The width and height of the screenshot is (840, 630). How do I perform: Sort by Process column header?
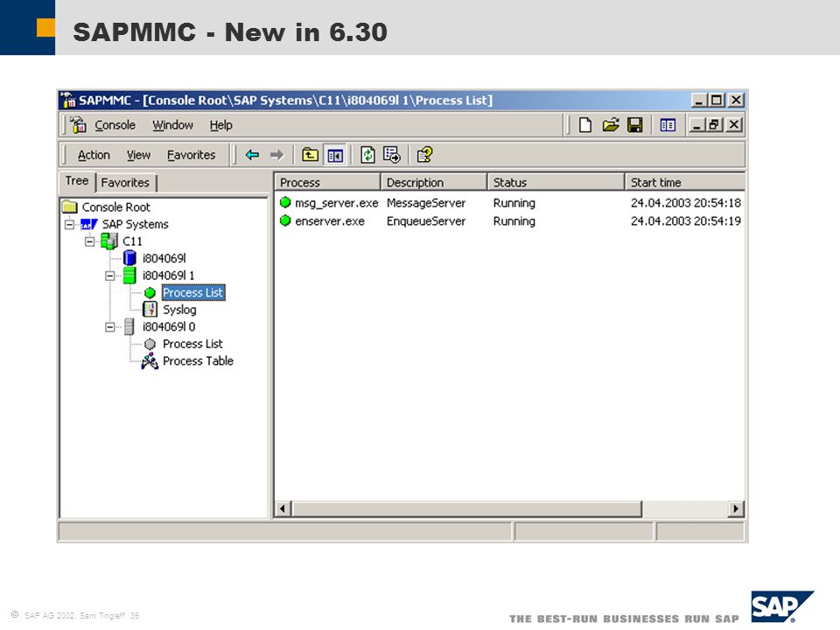click(326, 183)
